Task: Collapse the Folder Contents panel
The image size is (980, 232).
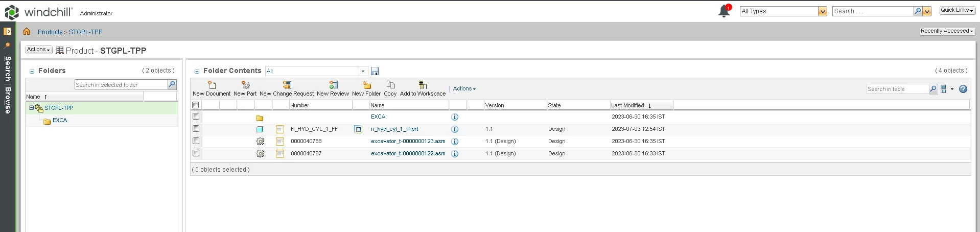Action: (197, 71)
